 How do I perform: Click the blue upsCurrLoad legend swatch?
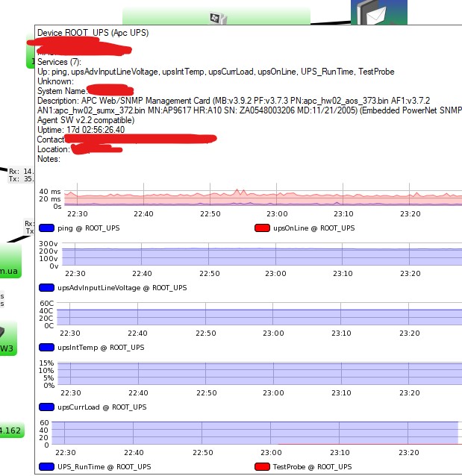[x=46, y=407]
